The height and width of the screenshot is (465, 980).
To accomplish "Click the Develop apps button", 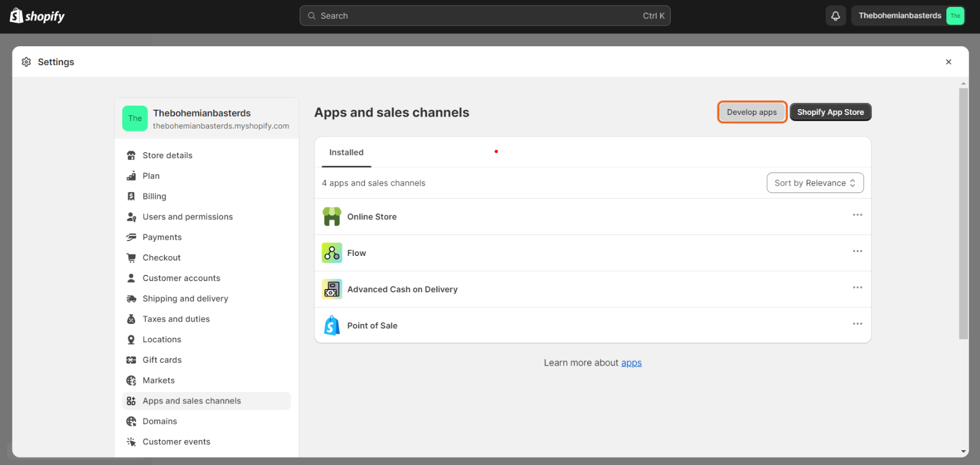I will [x=752, y=112].
